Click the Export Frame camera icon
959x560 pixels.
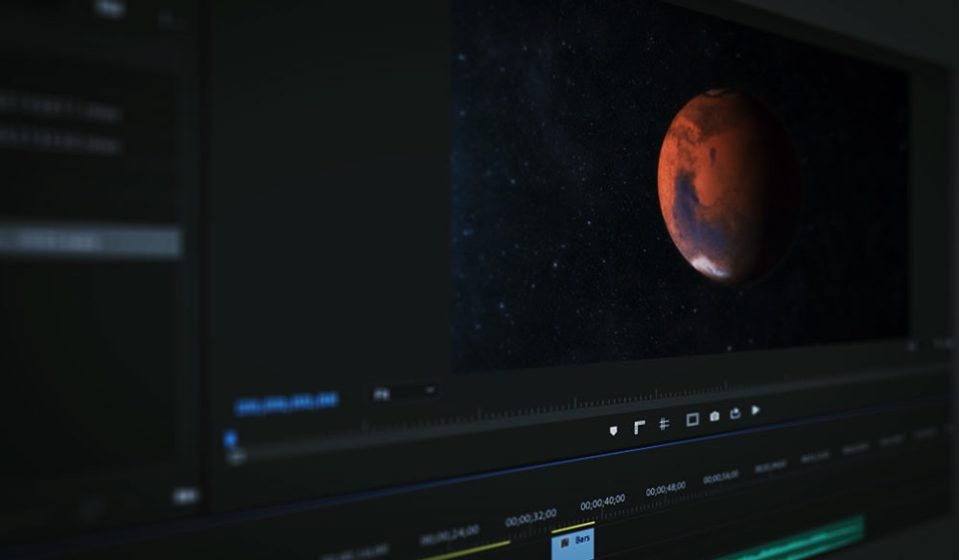coord(713,414)
